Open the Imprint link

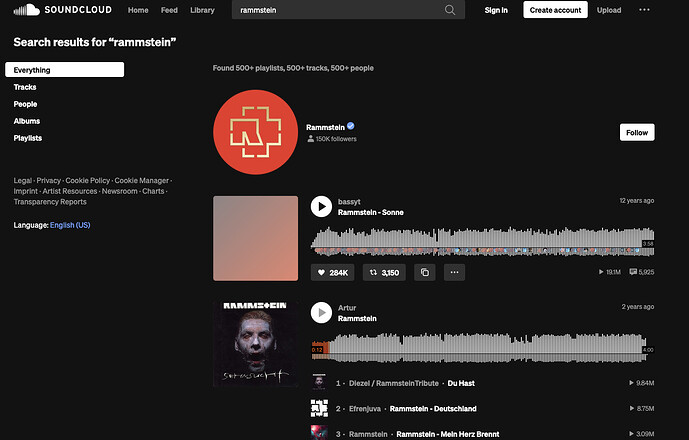pos(25,191)
